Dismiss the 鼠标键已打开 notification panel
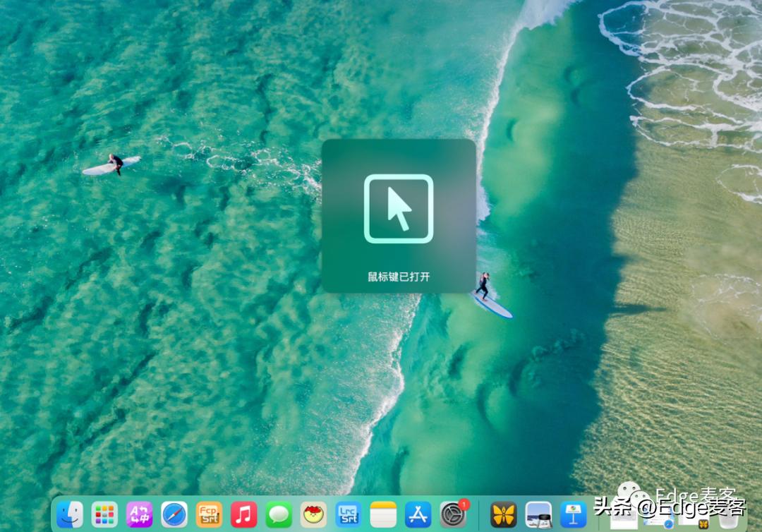Image resolution: width=762 pixels, height=532 pixels. tap(399, 215)
